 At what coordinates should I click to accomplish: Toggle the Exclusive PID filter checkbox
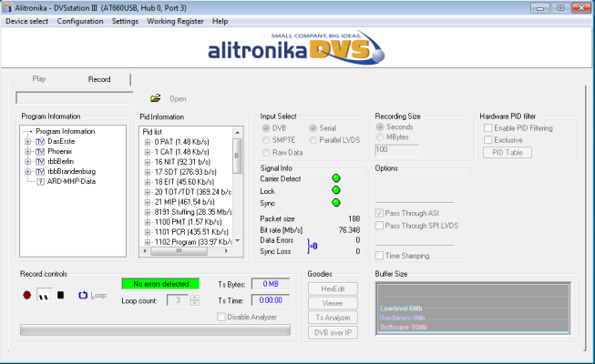pyautogui.click(x=487, y=140)
